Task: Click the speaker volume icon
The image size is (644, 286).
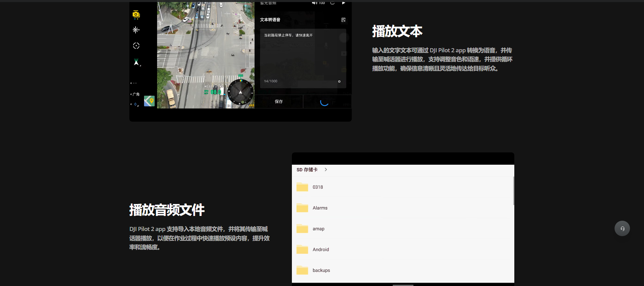Action: tap(314, 3)
